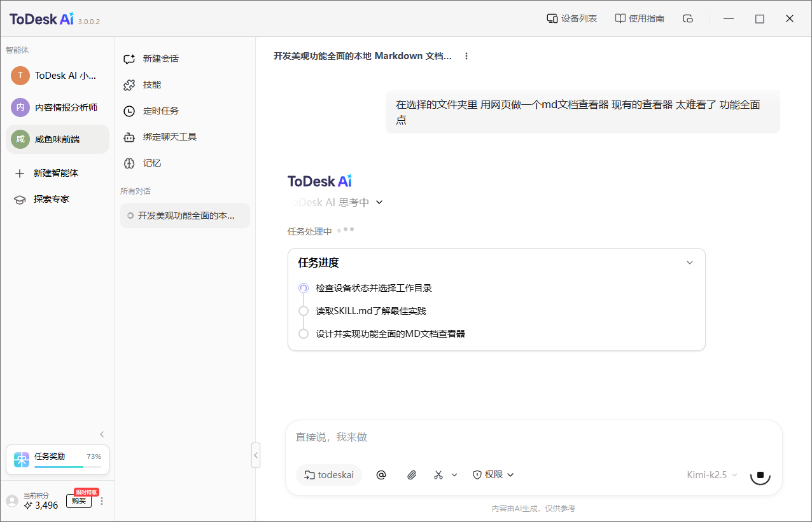Click the paperclip attachment icon
The image size is (812, 522).
point(412,474)
